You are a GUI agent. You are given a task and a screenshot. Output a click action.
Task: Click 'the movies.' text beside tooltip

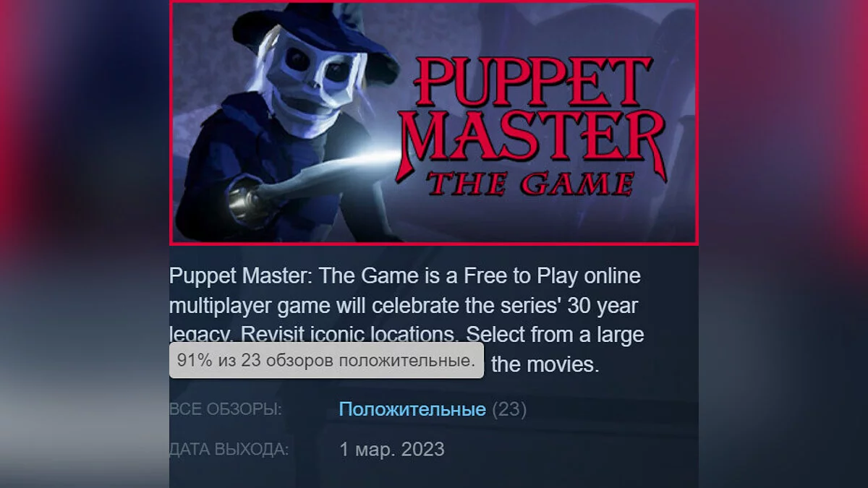pos(545,364)
